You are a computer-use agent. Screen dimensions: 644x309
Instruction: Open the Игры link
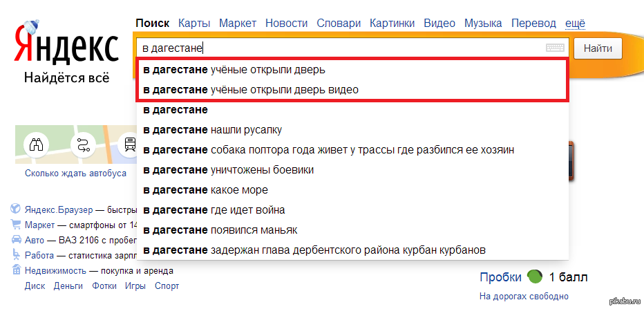coord(135,286)
